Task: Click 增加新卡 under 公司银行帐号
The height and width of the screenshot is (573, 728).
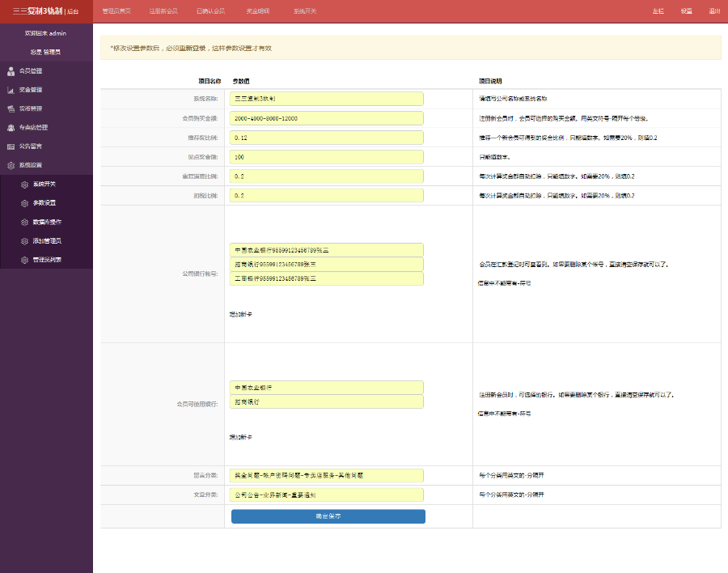Action: point(241,314)
